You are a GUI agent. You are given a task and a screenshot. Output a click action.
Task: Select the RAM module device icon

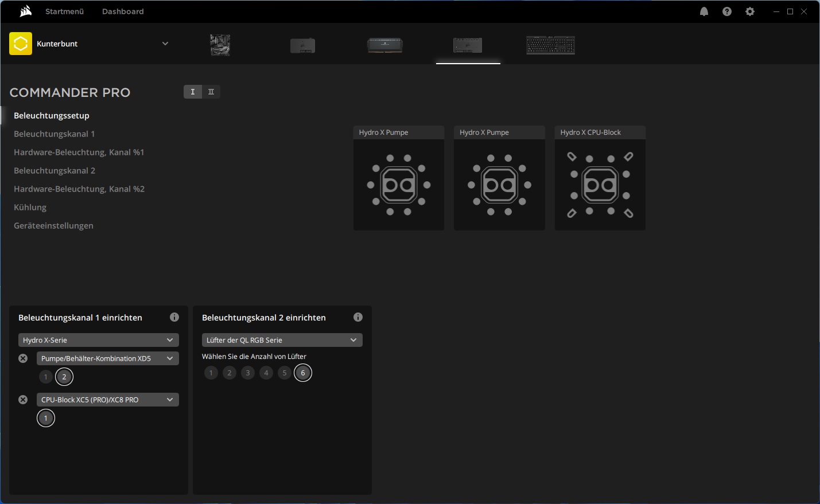pos(385,45)
